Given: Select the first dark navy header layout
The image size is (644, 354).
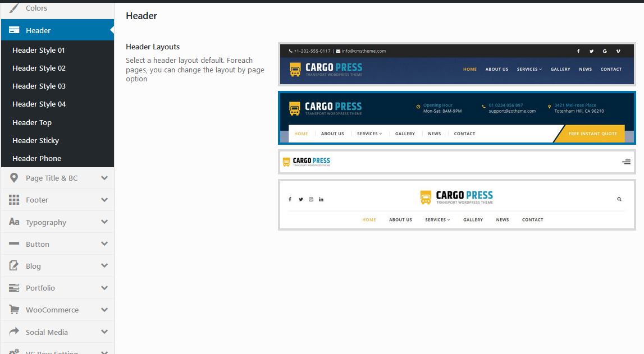Looking at the screenshot, I should click(456, 64).
